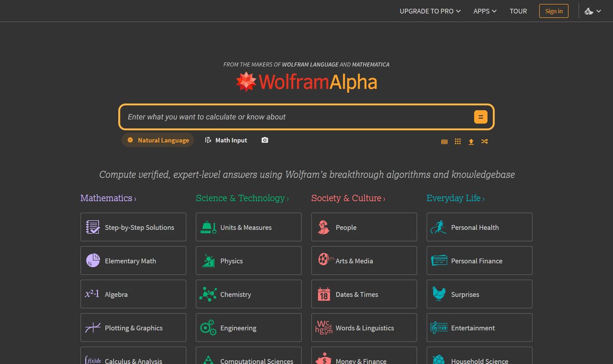Click the Dates & Times calendar icon
This screenshot has width=613, height=364.
click(x=323, y=294)
